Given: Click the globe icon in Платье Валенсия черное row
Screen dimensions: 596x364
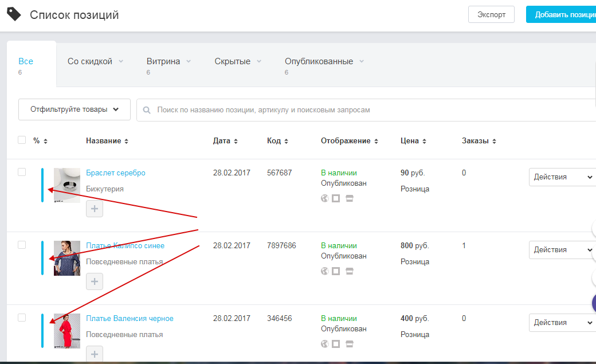Looking at the screenshot, I should (324, 344).
